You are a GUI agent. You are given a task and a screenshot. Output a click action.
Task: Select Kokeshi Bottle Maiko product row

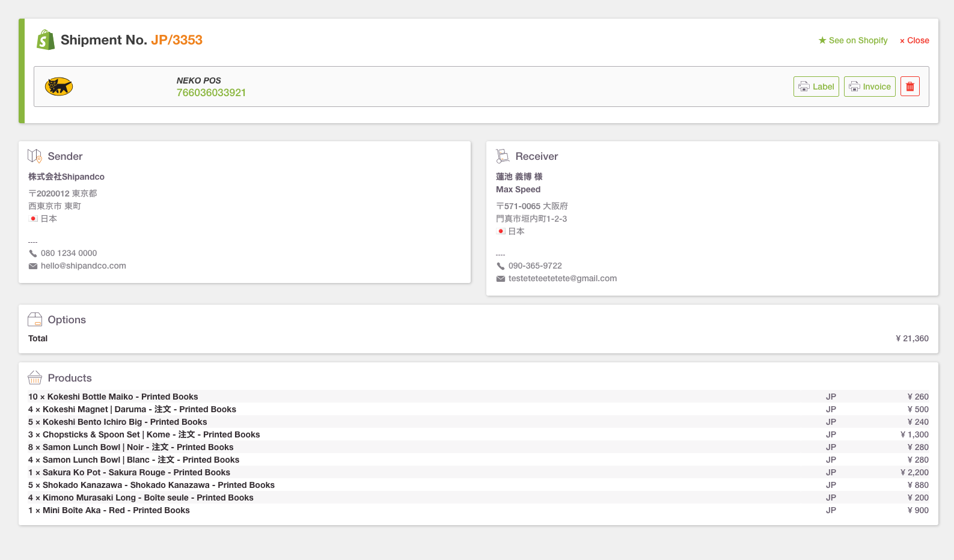479,397
